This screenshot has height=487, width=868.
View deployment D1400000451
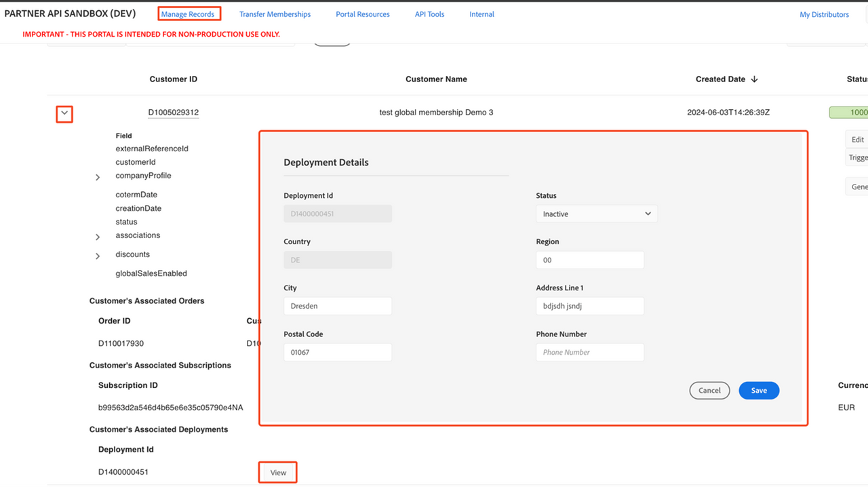point(278,473)
